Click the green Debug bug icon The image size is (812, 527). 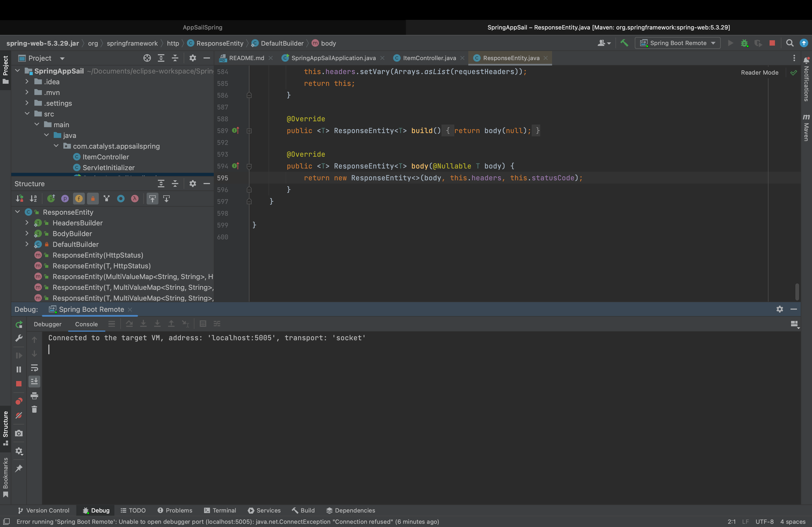tap(744, 43)
